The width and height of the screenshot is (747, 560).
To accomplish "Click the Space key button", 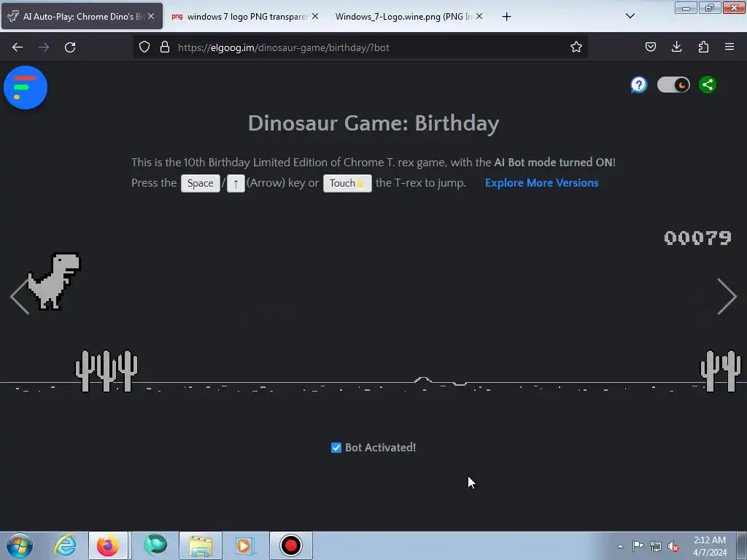I will tap(200, 183).
